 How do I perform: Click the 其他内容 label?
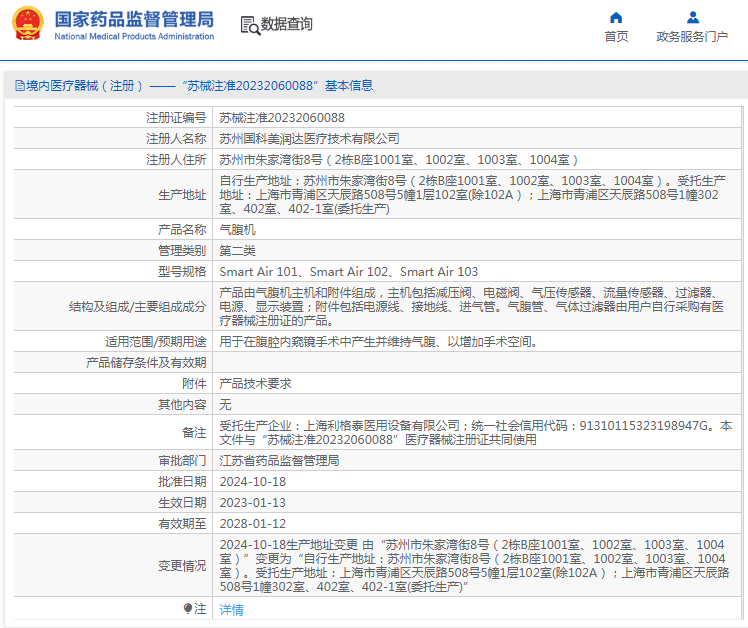[x=182, y=405]
